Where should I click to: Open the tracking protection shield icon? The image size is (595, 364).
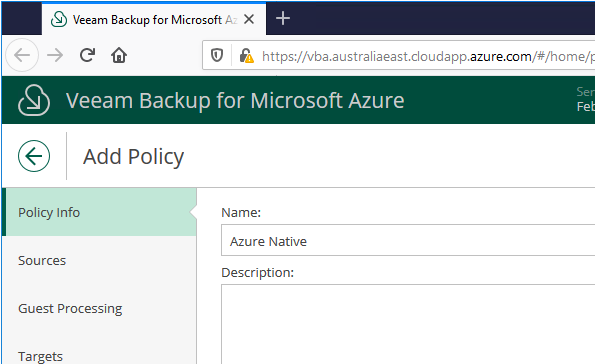point(217,55)
